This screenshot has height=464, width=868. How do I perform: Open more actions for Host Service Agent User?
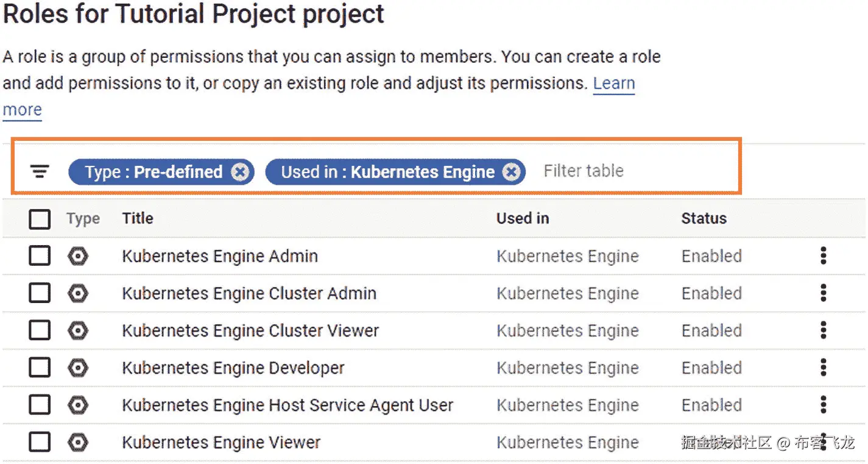click(x=823, y=405)
